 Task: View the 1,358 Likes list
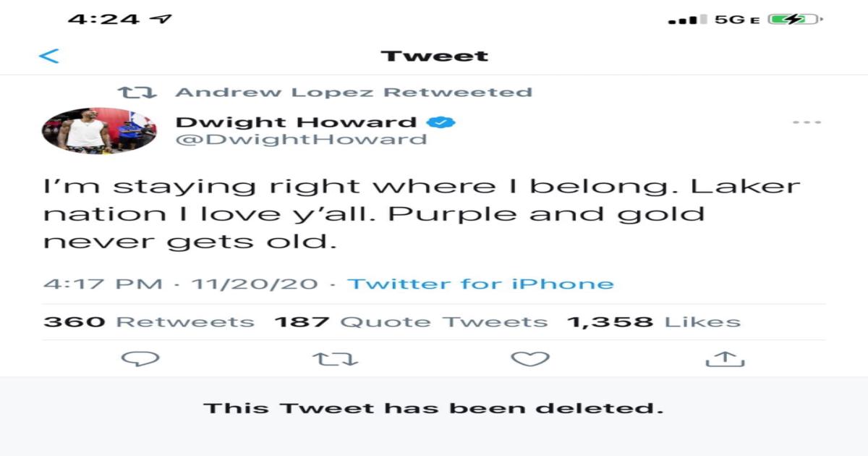click(x=653, y=322)
